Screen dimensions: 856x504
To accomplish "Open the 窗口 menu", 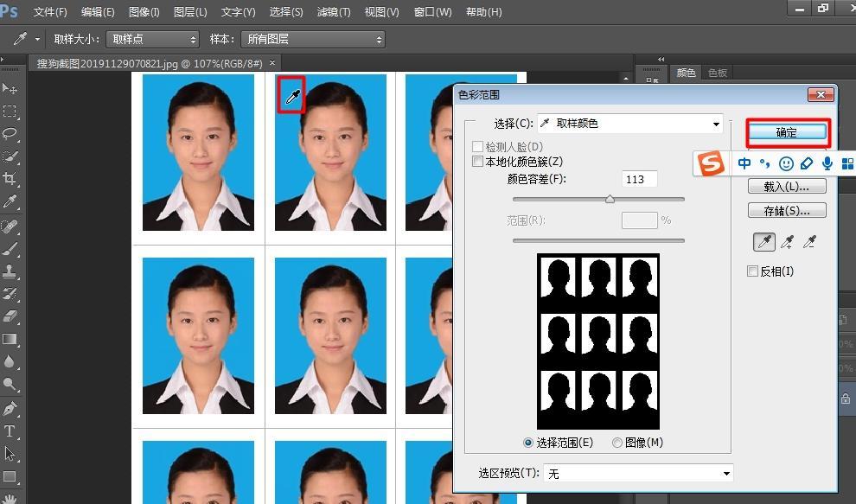I will 433,11.
